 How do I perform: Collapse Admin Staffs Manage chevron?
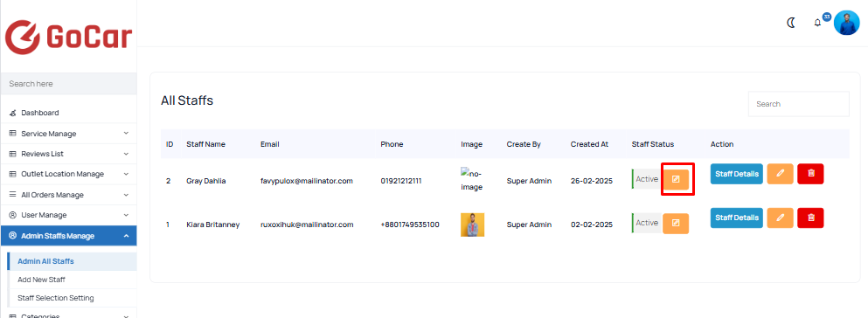(126, 236)
